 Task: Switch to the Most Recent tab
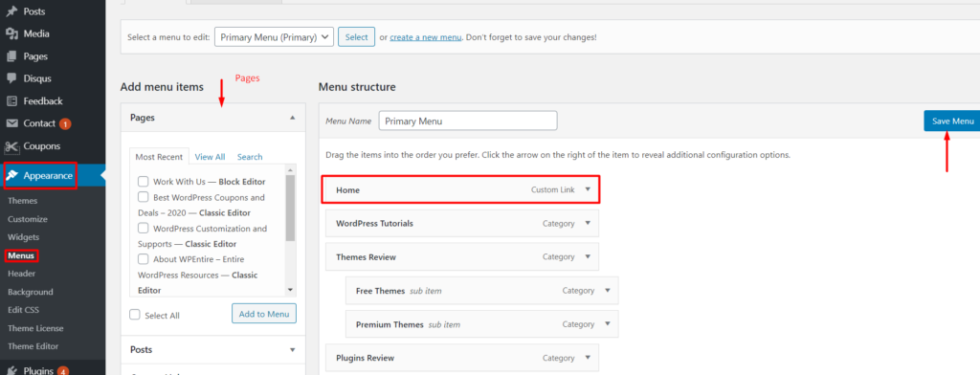[x=159, y=157]
